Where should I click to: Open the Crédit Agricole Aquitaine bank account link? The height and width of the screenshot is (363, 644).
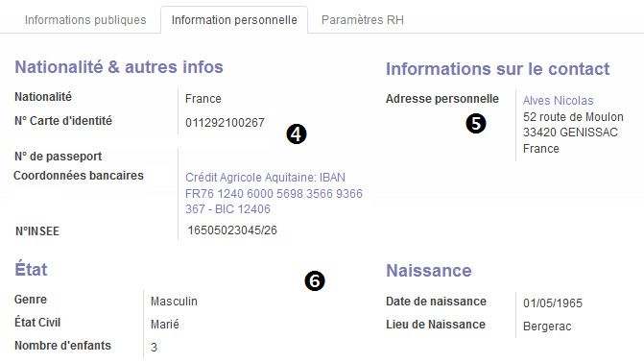274,193
